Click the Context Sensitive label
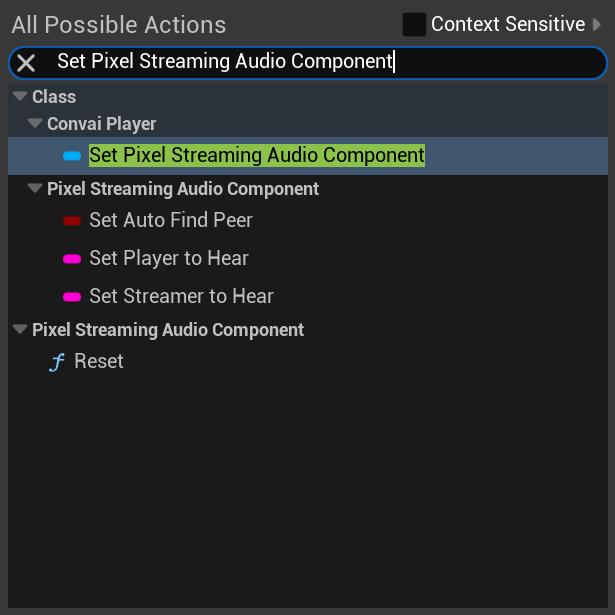Viewport: 615px width, 615px height. coord(508,24)
